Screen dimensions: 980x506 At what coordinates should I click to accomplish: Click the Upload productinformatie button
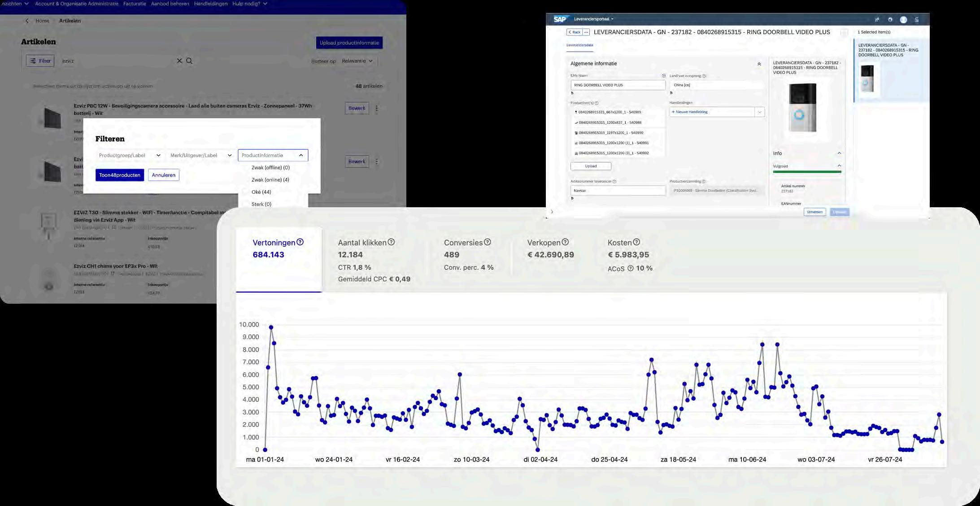(x=349, y=43)
